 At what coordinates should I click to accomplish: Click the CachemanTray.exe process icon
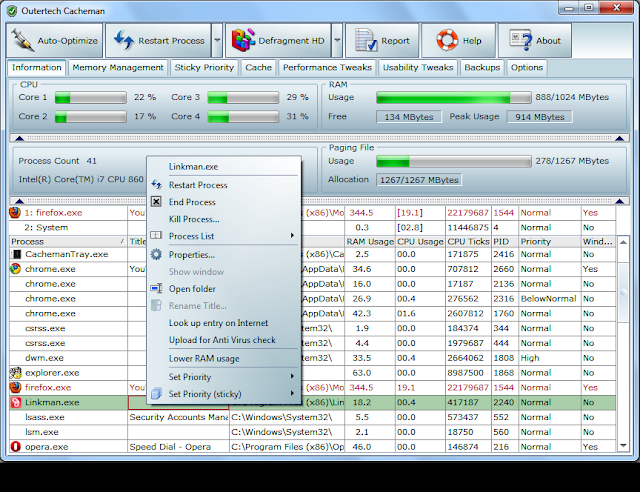click(x=16, y=254)
